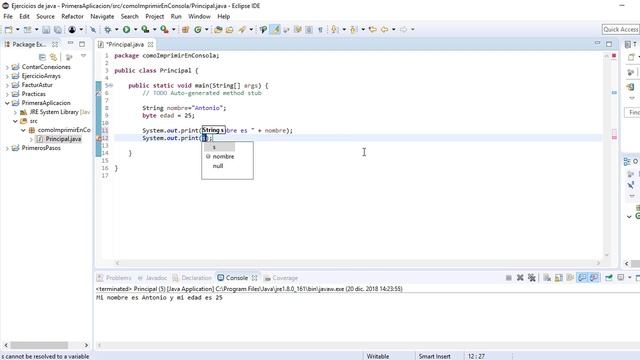This screenshot has height=360, width=640.
Task: Click the Debug bug icon in toolbar
Action: point(108,30)
